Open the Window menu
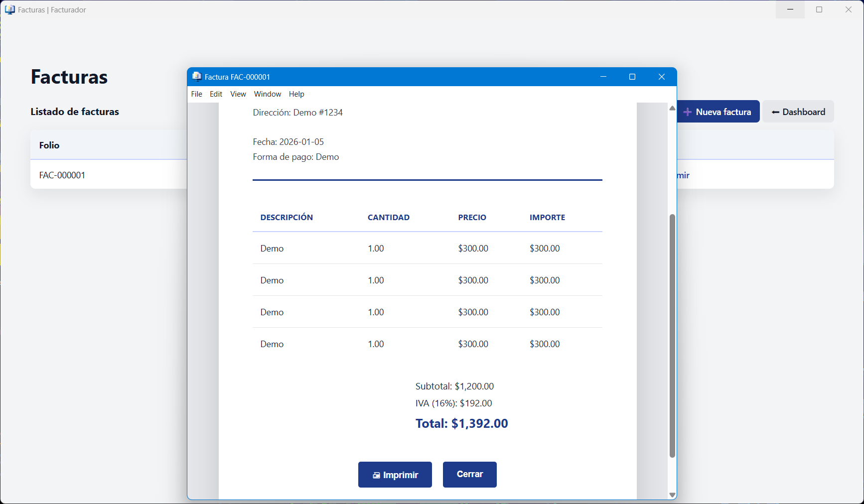This screenshot has width=864, height=504. (x=267, y=94)
